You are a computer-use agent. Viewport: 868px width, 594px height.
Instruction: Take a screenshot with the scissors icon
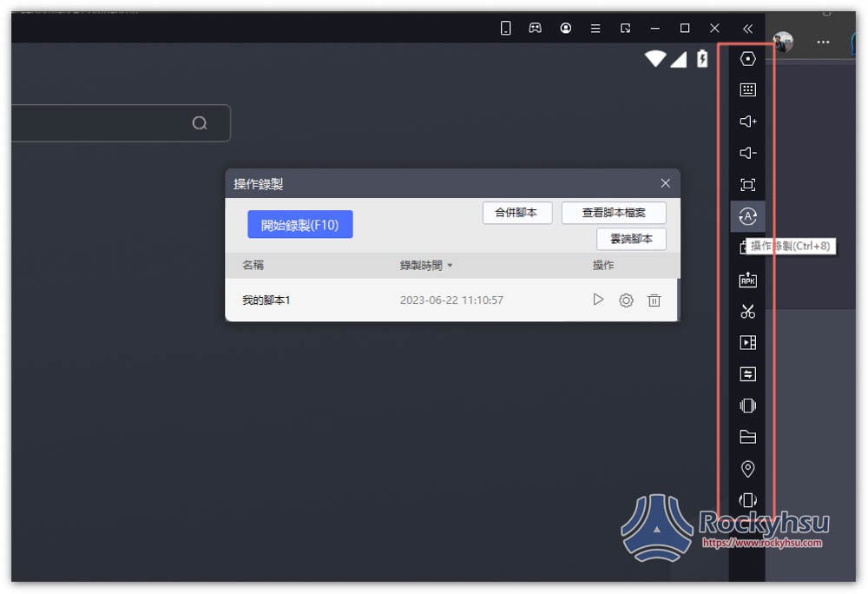tap(747, 311)
